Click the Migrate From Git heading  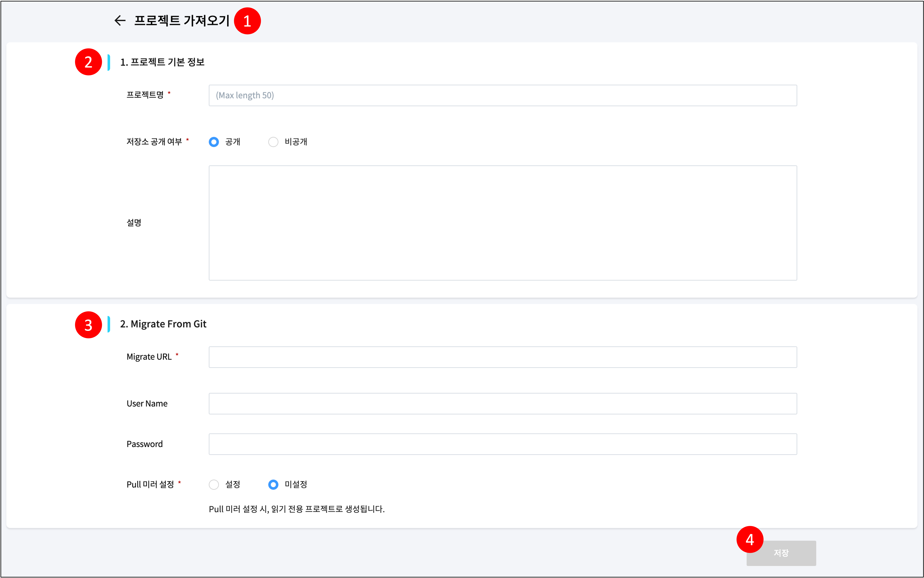[x=163, y=324]
